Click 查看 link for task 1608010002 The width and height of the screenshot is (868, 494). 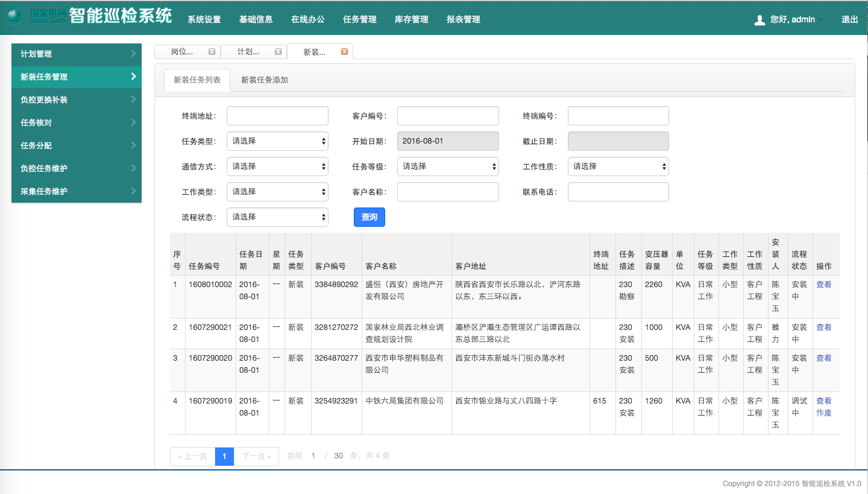point(823,284)
